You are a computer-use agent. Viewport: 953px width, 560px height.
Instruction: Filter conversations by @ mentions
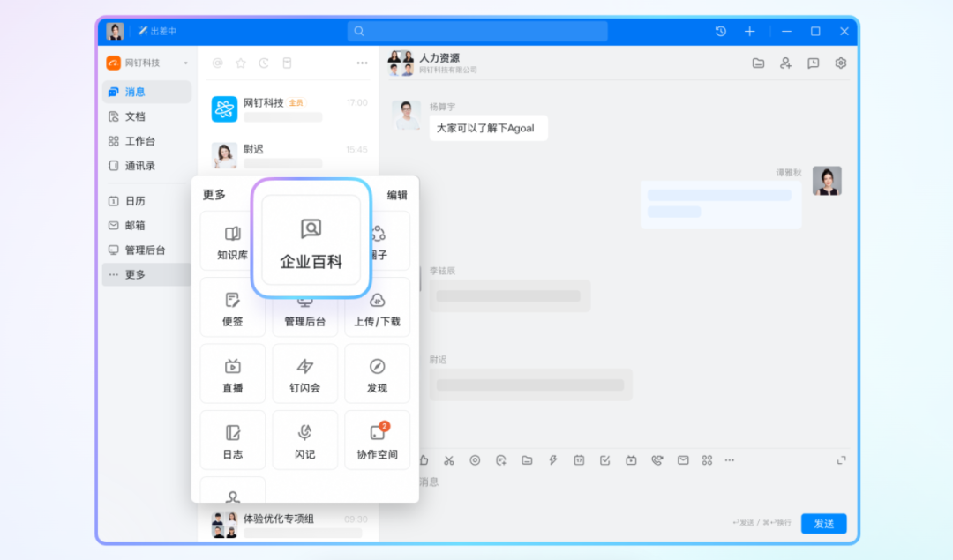(x=218, y=63)
